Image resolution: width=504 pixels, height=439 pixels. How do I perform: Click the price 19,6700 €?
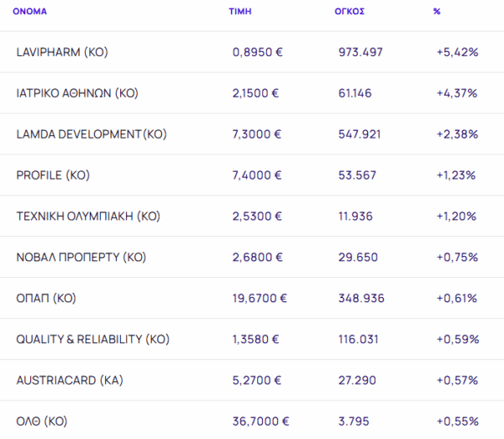(260, 298)
